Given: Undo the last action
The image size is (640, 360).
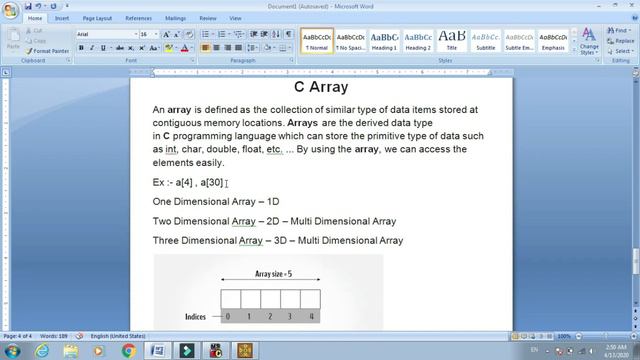Looking at the screenshot, I should [38, 6].
